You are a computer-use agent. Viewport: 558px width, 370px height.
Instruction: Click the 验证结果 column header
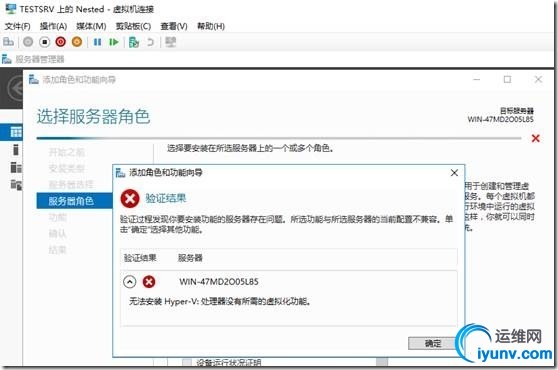(x=140, y=258)
